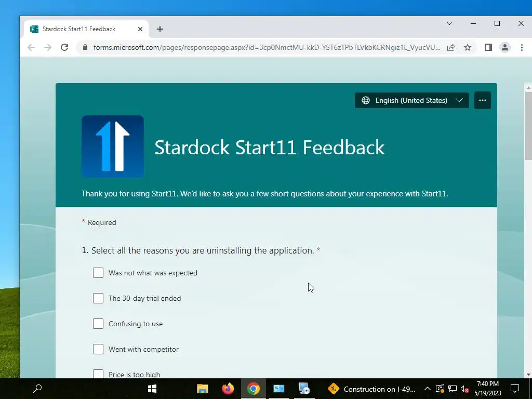Select the Stardock Start11 Feedback tab

(87, 29)
